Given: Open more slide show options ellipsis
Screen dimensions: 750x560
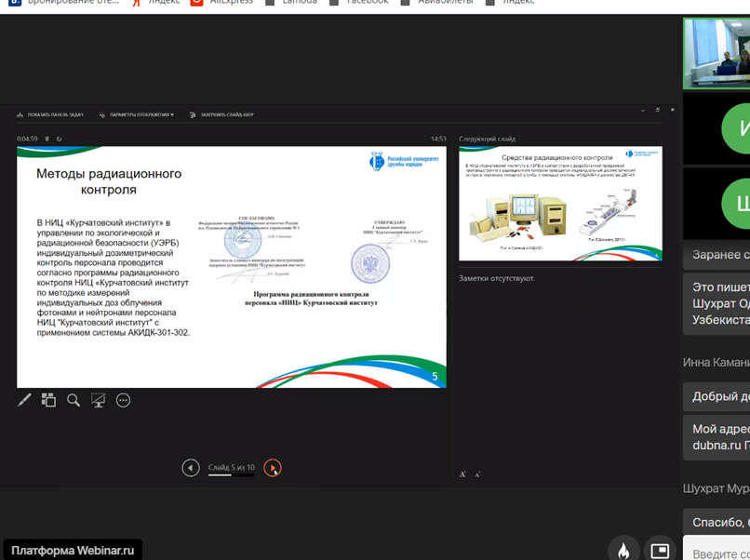Looking at the screenshot, I should (123, 400).
